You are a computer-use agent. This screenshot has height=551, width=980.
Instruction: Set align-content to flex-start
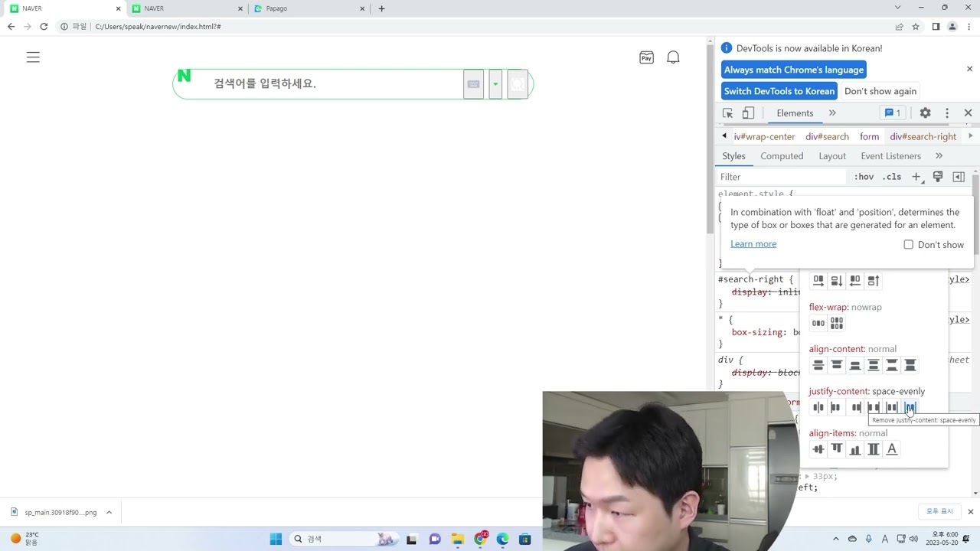click(837, 365)
